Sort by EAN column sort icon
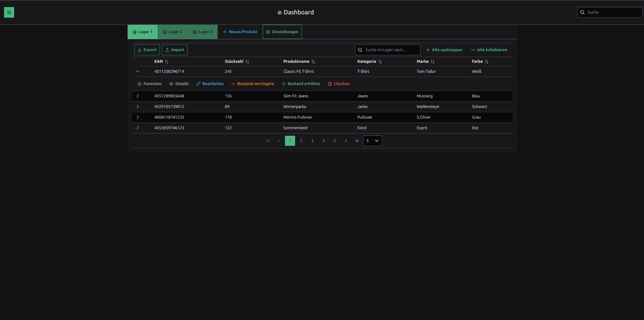The height and width of the screenshot is (320, 644). (x=166, y=62)
